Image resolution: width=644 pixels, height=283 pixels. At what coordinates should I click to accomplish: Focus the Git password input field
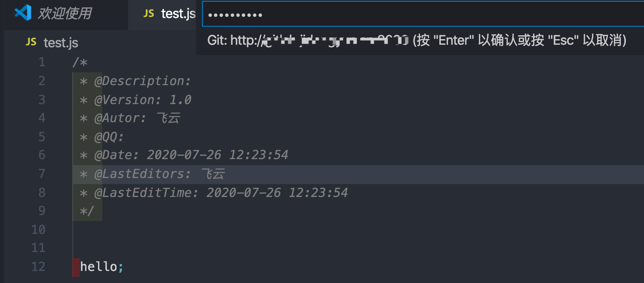(423, 14)
